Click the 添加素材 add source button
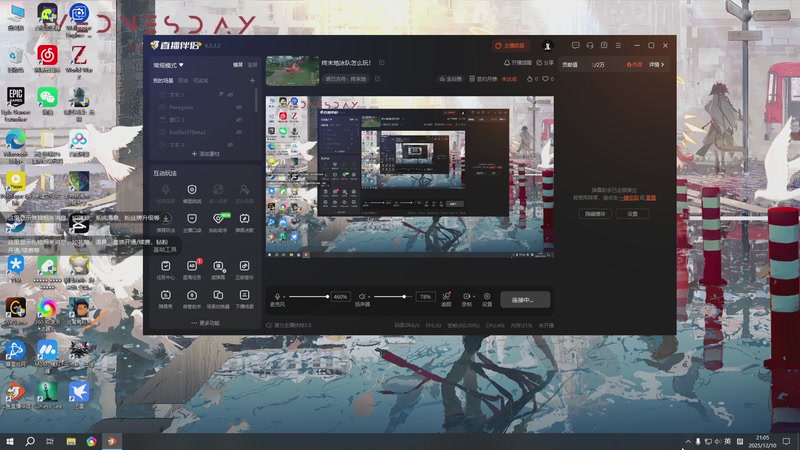The width and height of the screenshot is (800, 450). click(206, 154)
